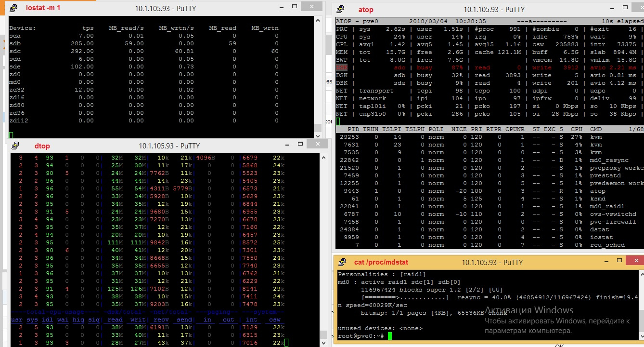Click PuTTY icon in dtop window title bar
The width and height of the screenshot is (644, 347).
[15, 146]
